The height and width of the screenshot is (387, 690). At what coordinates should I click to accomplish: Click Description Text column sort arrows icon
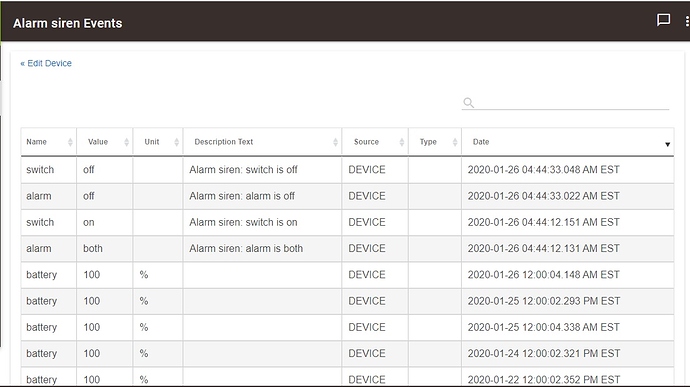pyautogui.click(x=335, y=142)
